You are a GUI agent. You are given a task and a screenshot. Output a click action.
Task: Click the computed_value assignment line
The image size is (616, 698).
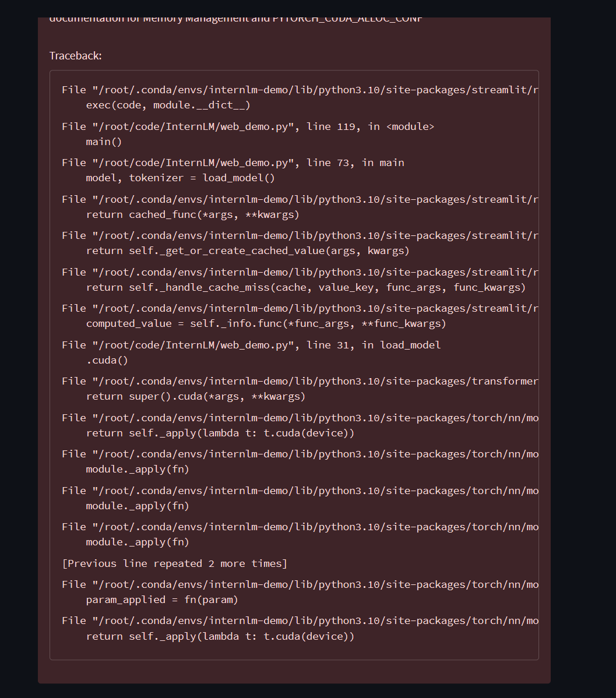(x=266, y=323)
